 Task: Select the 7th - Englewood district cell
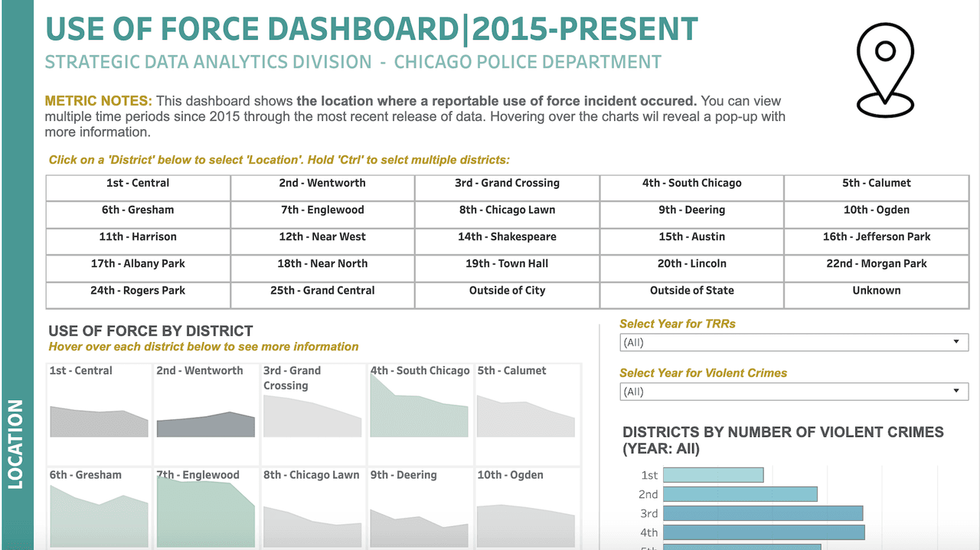tap(322, 210)
